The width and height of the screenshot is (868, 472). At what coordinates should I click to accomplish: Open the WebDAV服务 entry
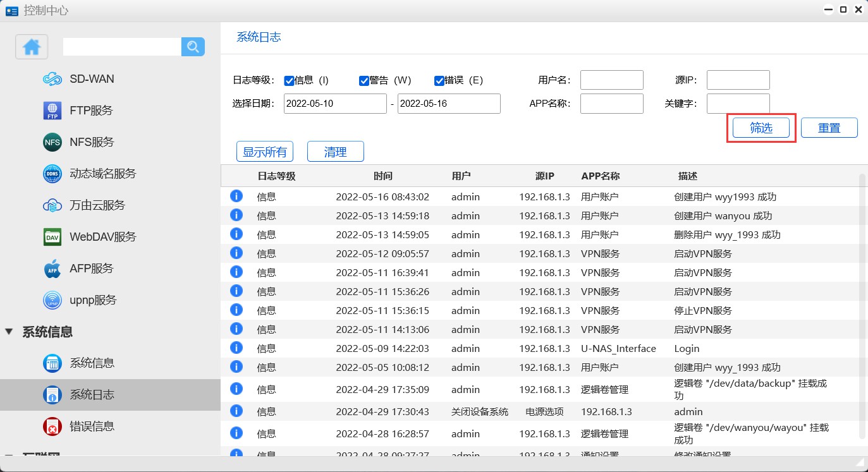tap(102, 237)
